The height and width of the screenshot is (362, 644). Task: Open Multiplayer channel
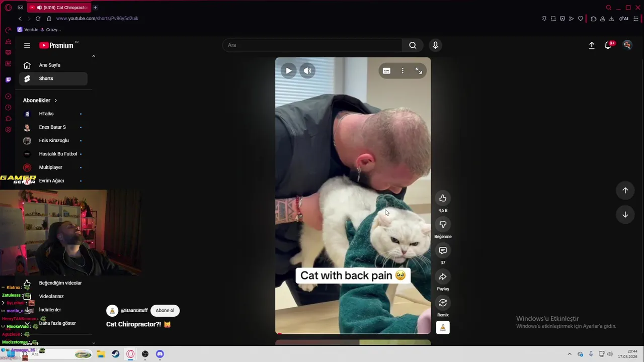coord(53,167)
